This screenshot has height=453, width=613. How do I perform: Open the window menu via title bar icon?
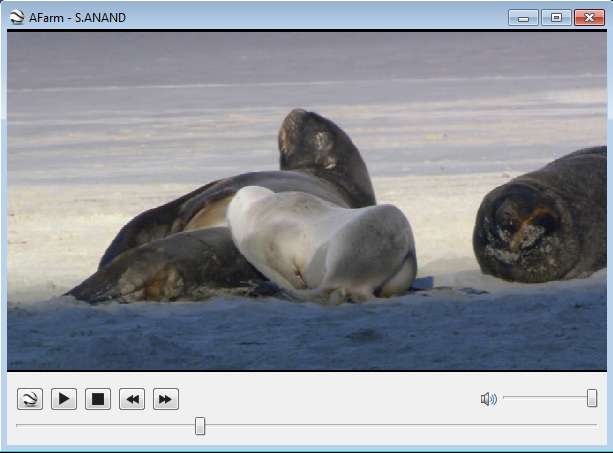point(16,17)
